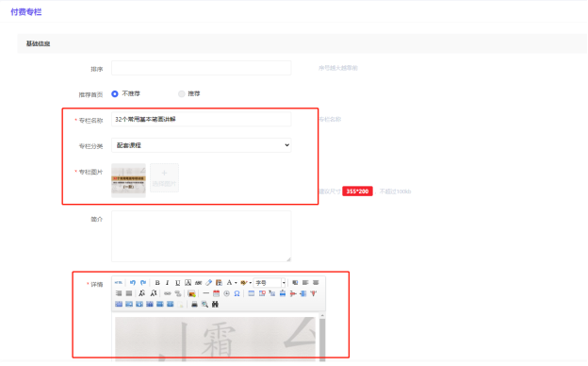Apply font color with the A icon
The image size is (588, 366).
pos(229,283)
